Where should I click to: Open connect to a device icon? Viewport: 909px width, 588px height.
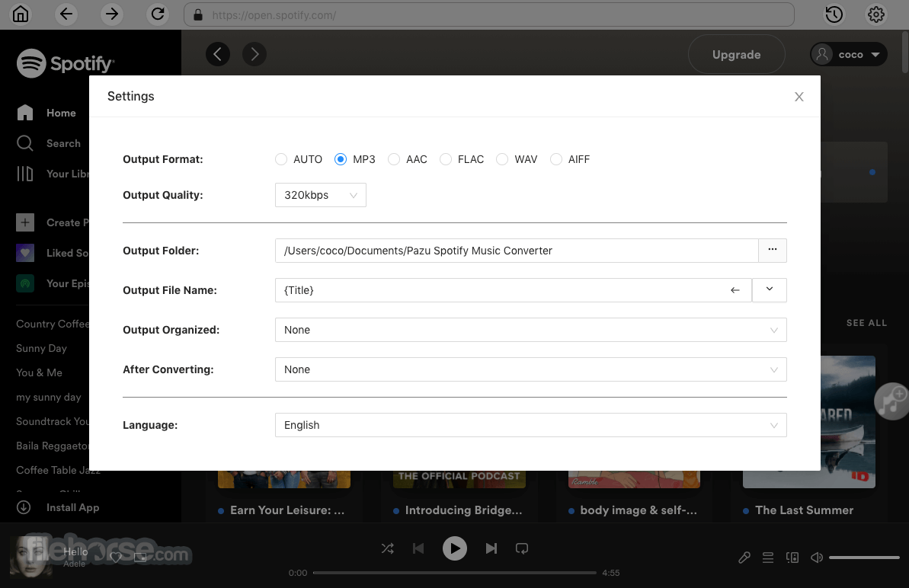click(792, 558)
